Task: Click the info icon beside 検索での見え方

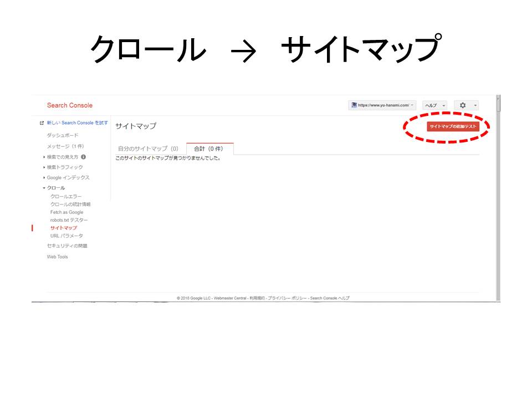Action: click(x=84, y=157)
